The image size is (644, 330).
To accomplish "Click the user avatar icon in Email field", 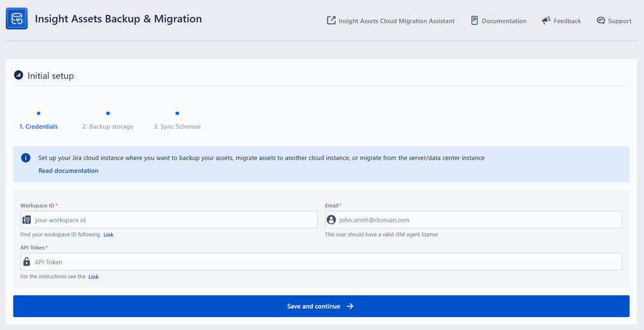I will pos(331,220).
